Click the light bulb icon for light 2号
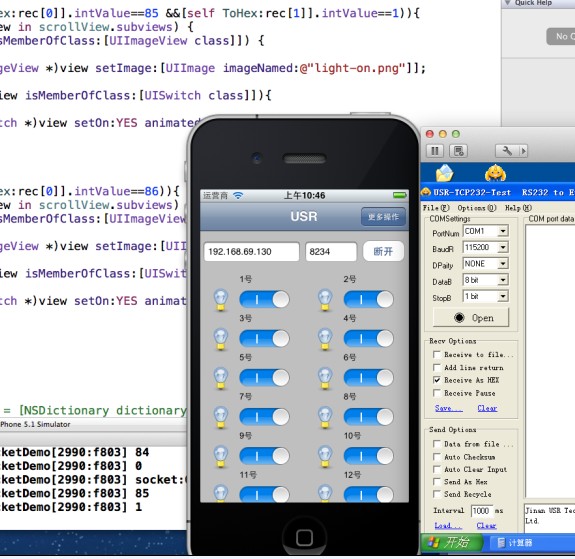This screenshot has width=575, height=559. pyautogui.click(x=325, y=300)
